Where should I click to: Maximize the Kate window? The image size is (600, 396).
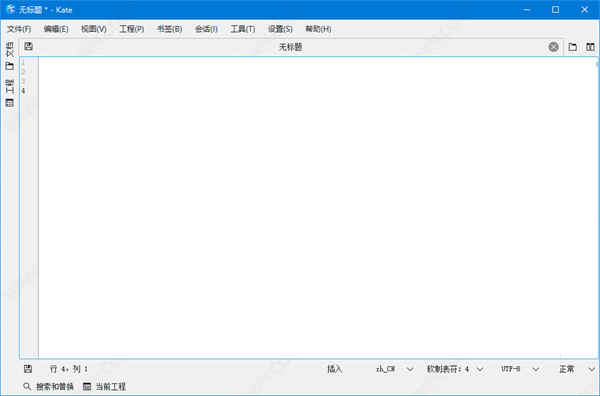point(556,10)
